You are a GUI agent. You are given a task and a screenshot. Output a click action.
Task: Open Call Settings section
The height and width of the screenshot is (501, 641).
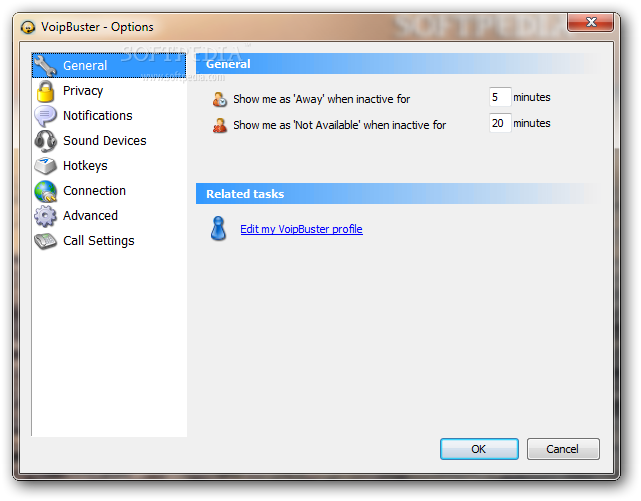[99, 241]
